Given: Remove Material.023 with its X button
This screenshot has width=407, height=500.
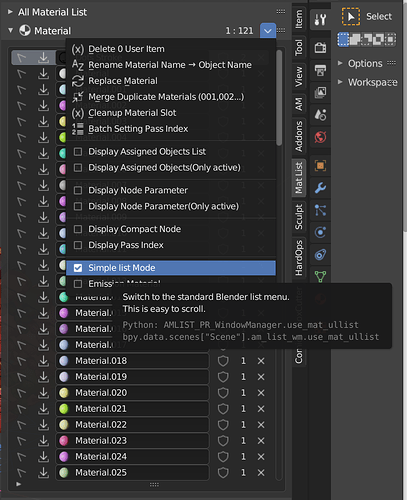Looking at the screenshot, I should point(261,441).
